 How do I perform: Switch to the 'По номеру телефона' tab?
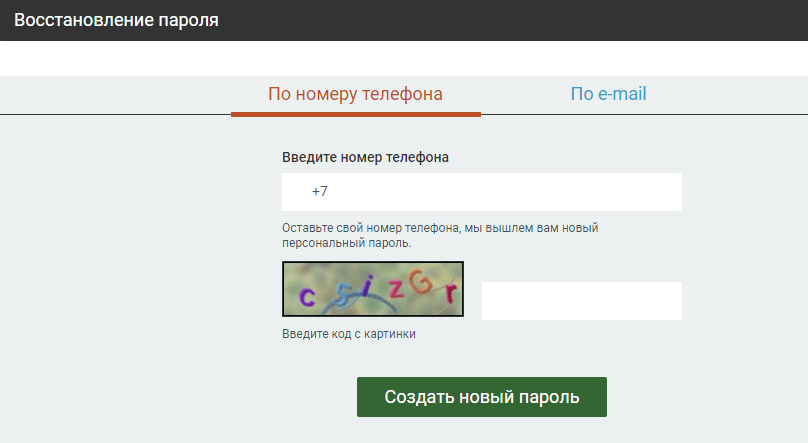click(x=356, y=94)
